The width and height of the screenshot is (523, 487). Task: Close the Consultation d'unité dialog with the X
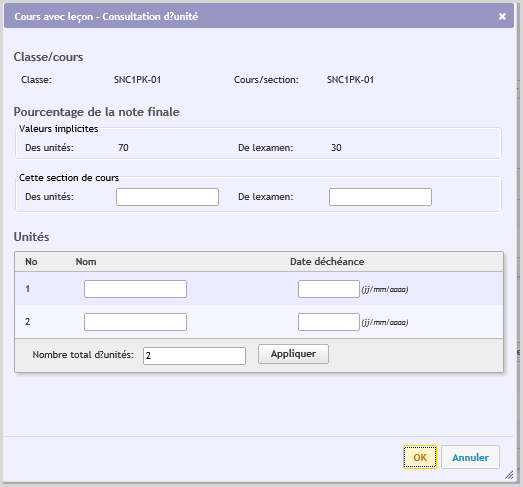(x=502, y=16)
